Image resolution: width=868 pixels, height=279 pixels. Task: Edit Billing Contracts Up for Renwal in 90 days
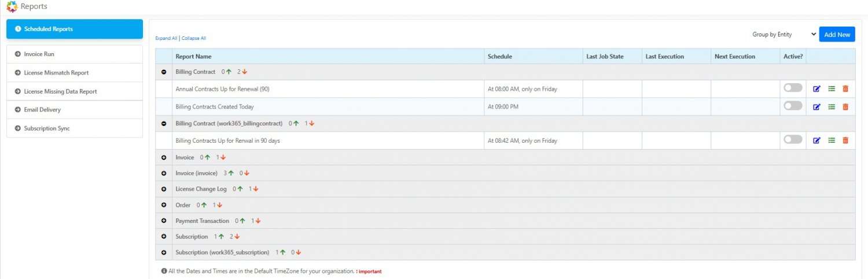(817, 140)
